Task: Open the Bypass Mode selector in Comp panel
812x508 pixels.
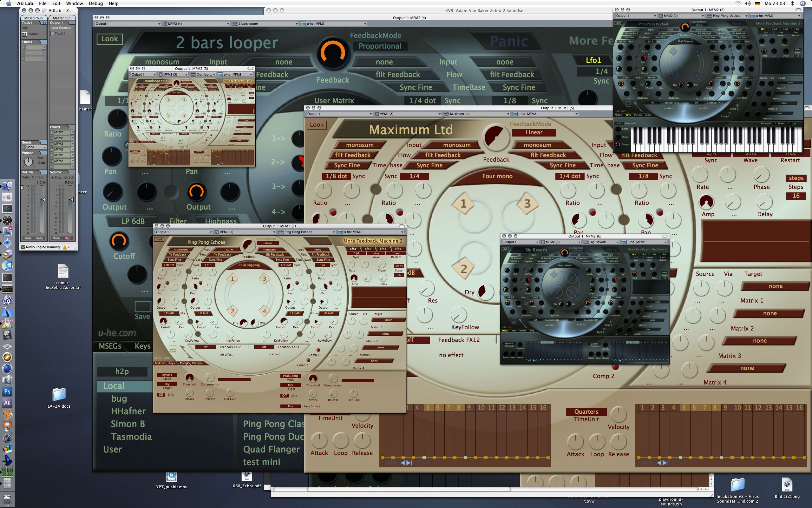Action: (167, 375)
